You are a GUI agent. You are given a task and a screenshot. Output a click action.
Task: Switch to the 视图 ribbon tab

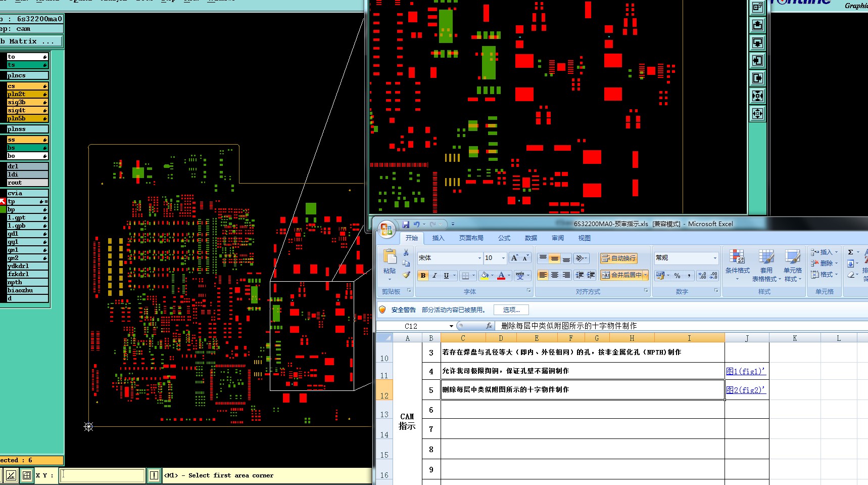[584, 238]
